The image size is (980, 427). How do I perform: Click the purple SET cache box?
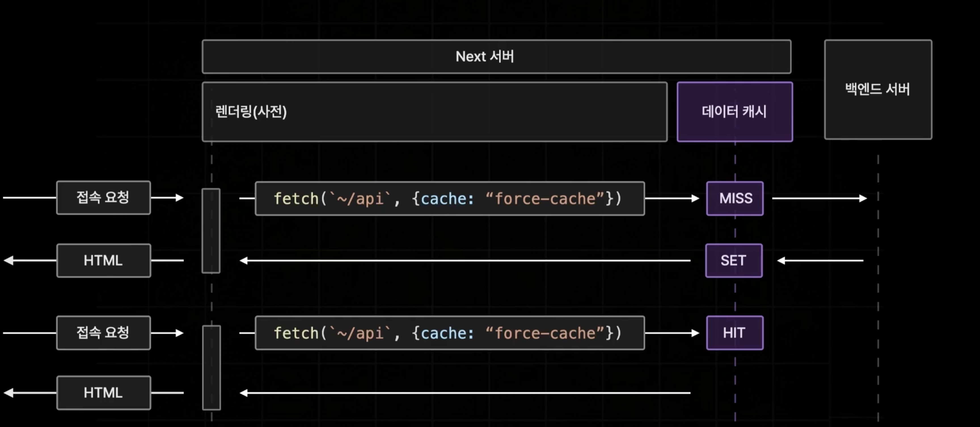734,261
